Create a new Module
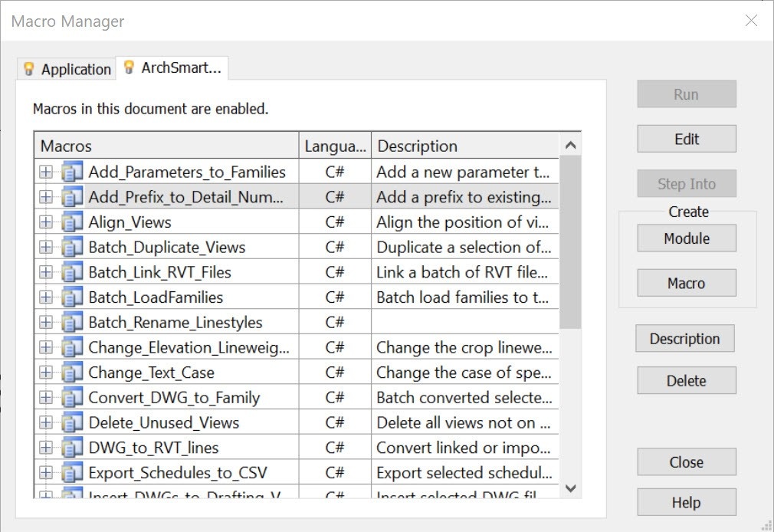This screenshot has height=532, width=774. [686, 238]
